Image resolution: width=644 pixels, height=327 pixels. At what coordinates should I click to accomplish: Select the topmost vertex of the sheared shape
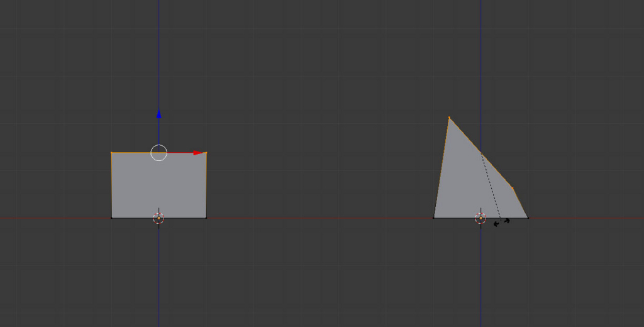(449, 118)
